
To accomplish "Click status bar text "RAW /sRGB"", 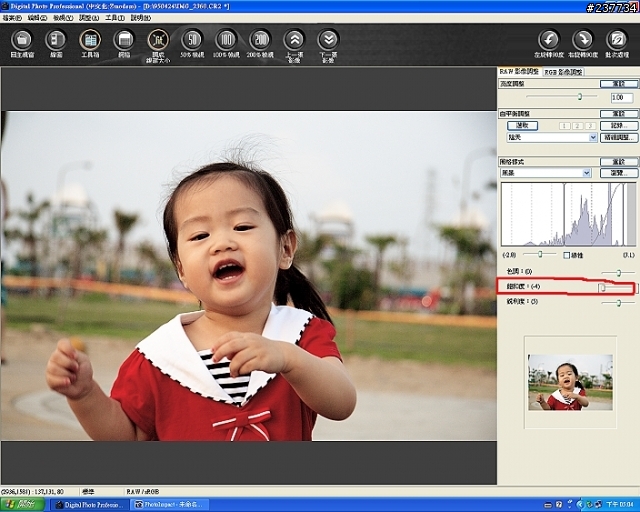I will click(143, 492).
